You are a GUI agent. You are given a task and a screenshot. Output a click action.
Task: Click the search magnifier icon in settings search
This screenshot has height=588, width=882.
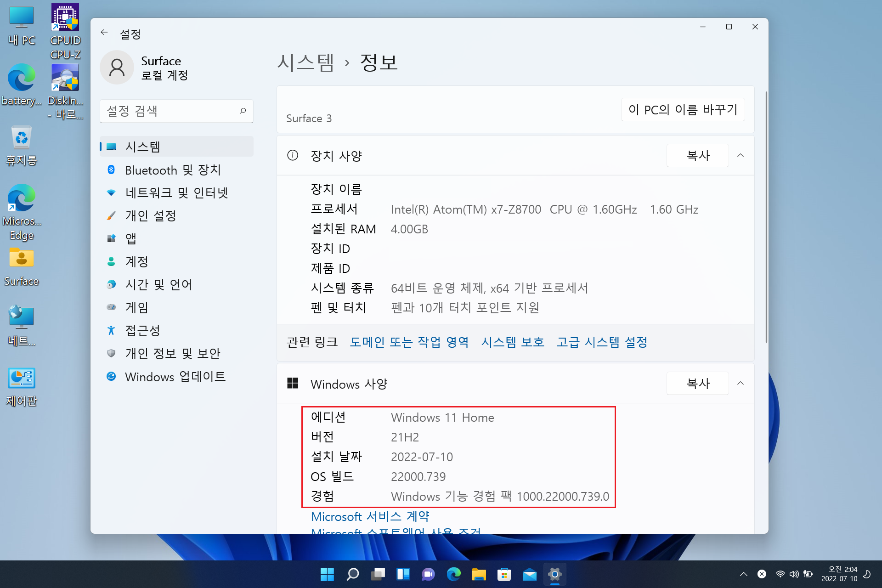(x=243, y=111)
